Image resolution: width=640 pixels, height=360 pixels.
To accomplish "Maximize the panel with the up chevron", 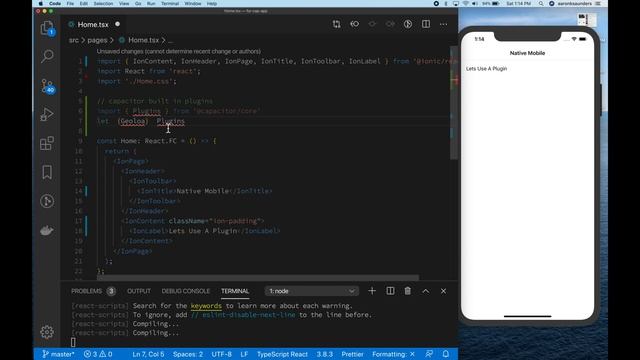I will coord(426,291).
